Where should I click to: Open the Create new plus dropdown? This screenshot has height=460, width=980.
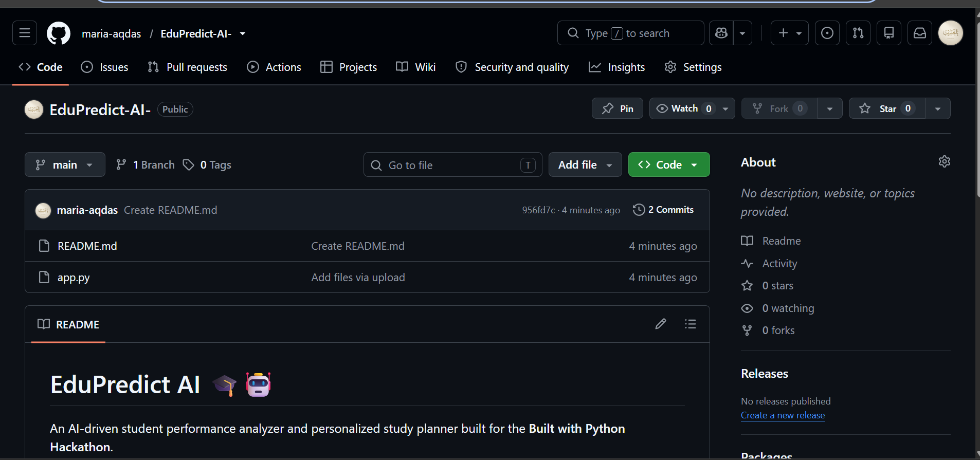pos(790,33)
